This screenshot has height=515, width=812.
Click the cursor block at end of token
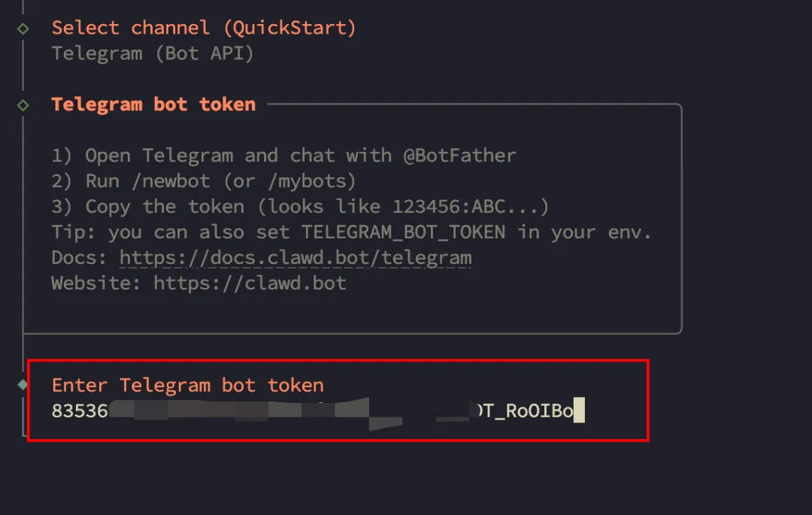[x=580, y=410]
